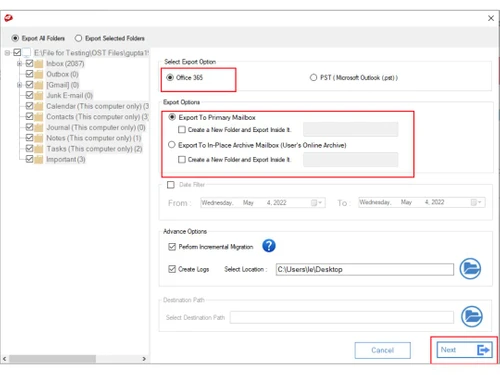Select Export Selected Folders radio button
Viewport: 500px width, 375px height.
point(78,38)
